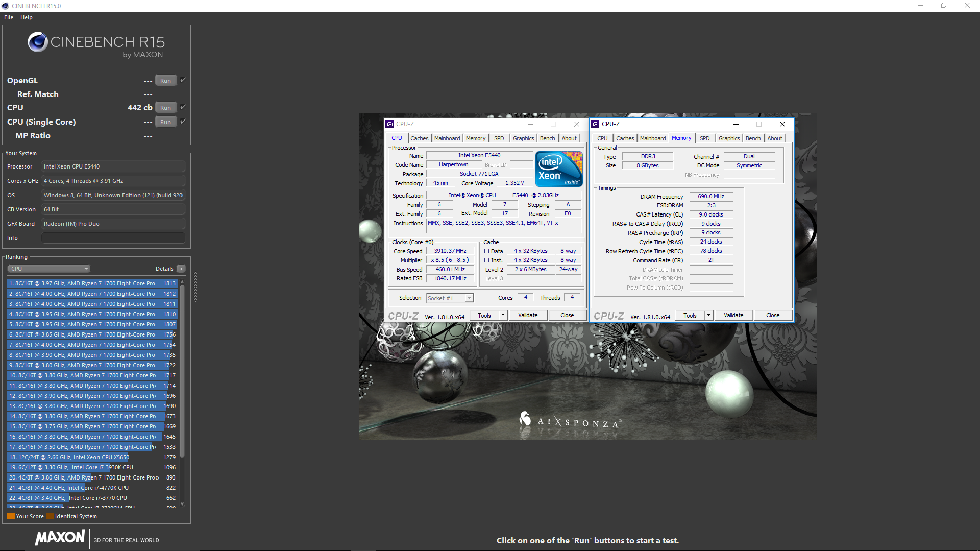Click the ranking Details arrow button
Viewport: 980px width, 551px height.
click(x=181, y=269)
